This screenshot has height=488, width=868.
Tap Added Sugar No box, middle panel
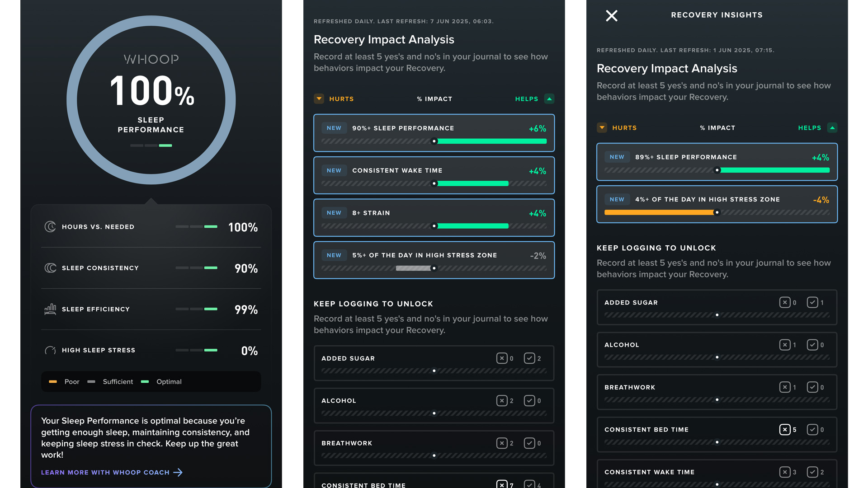pos(502,358)
